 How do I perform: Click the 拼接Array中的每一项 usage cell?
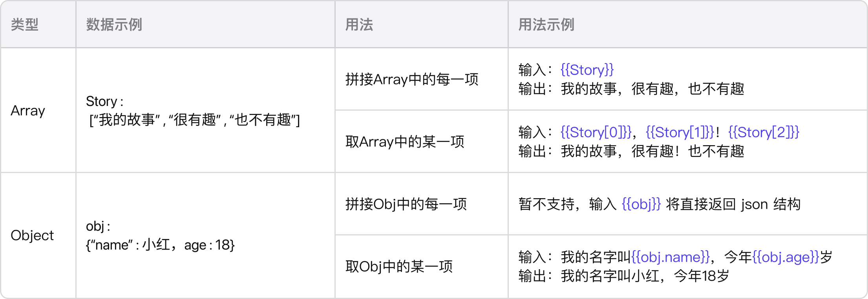click(412, 80)
